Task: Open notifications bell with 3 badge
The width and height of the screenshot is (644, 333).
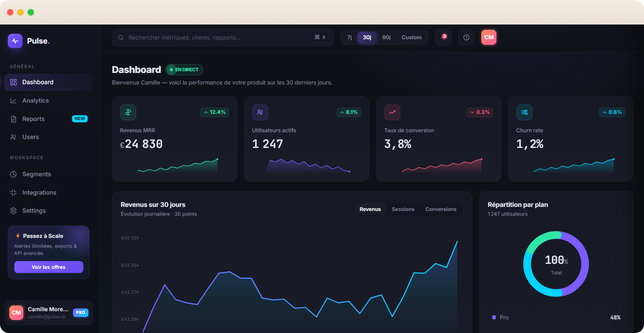Action: (x=443, y=37)
